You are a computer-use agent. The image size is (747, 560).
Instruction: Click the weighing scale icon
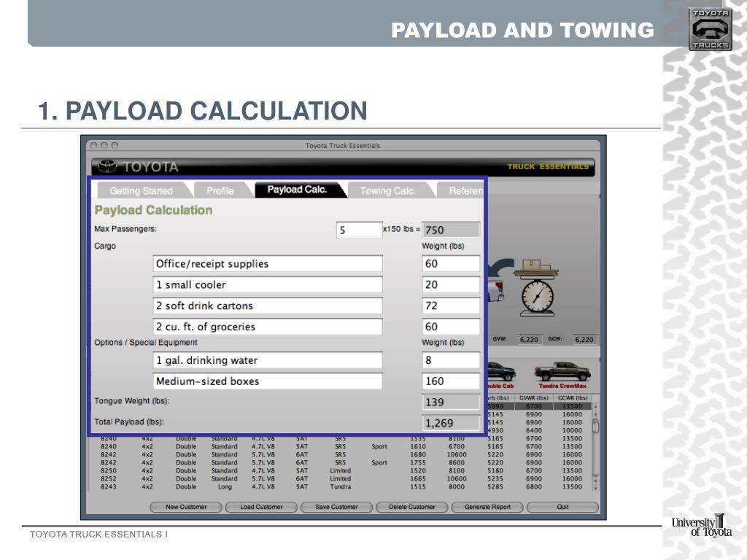point(536,288)
